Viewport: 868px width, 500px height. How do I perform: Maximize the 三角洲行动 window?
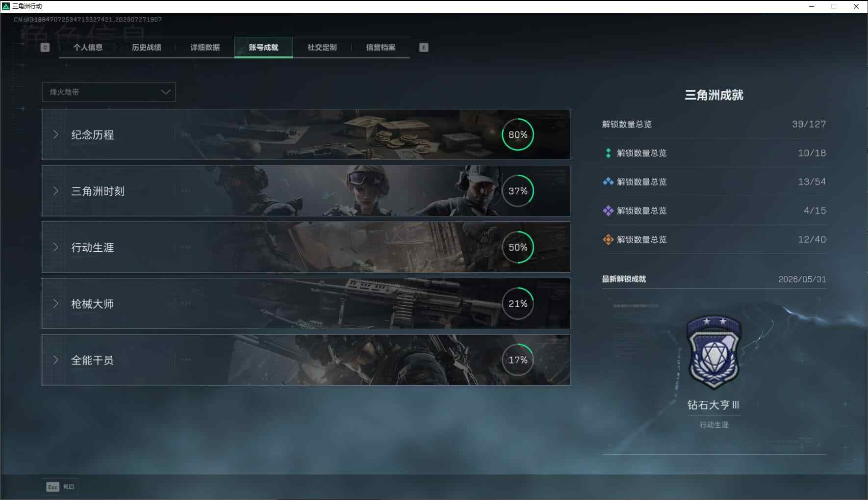(834, 6)
